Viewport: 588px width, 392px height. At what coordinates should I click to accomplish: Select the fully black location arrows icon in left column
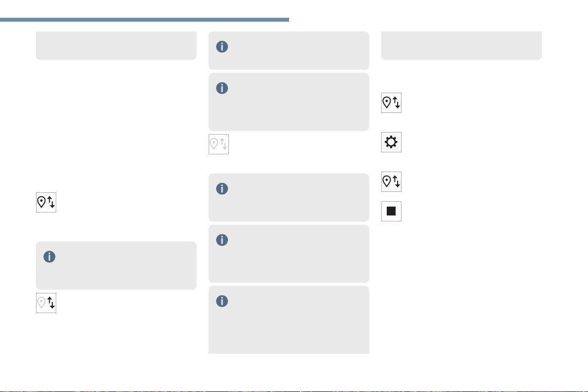click(46, 202)
